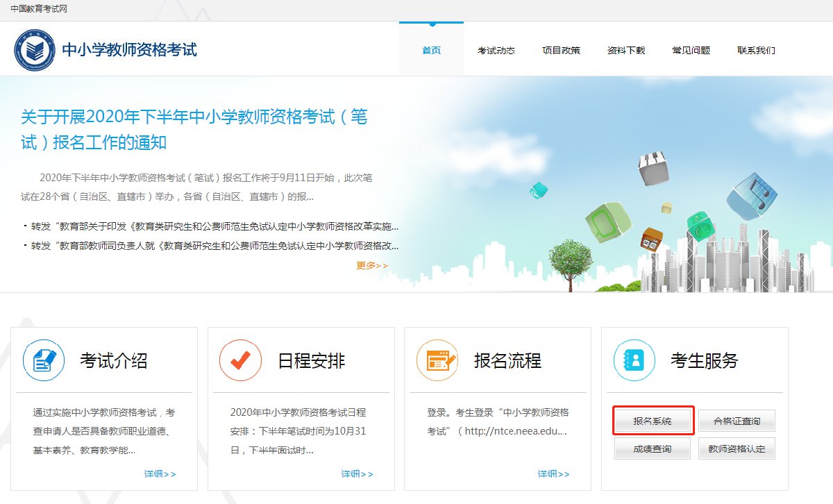Click the 日程安排 red checkmark icon

pos(240,360)
